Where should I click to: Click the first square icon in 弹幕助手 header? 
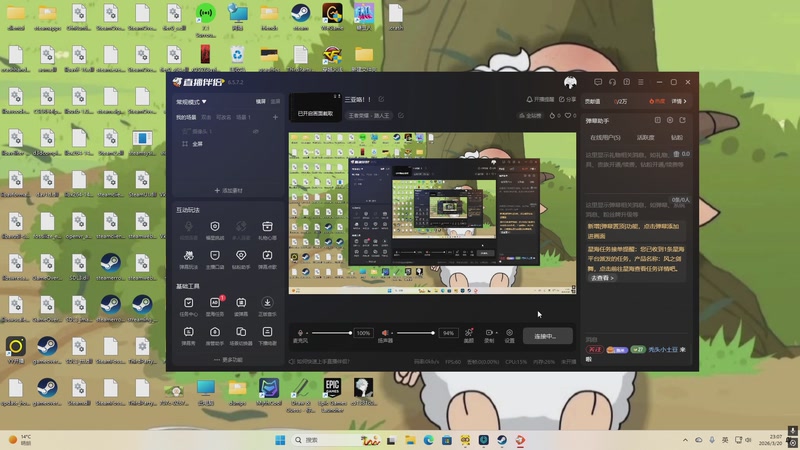[x=658, y=120]
